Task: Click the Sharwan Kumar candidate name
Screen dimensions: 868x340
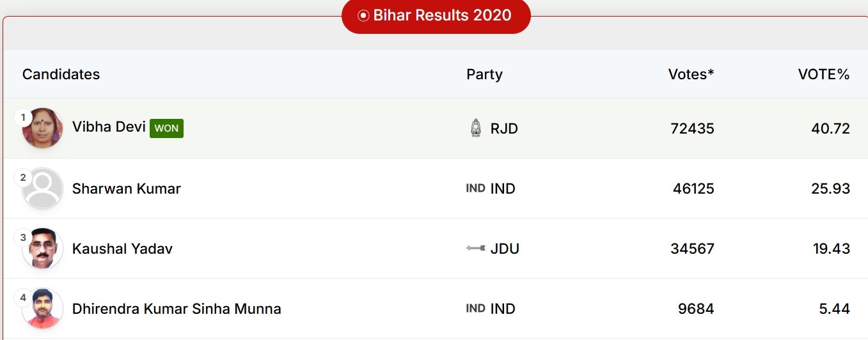Action: 126,189
